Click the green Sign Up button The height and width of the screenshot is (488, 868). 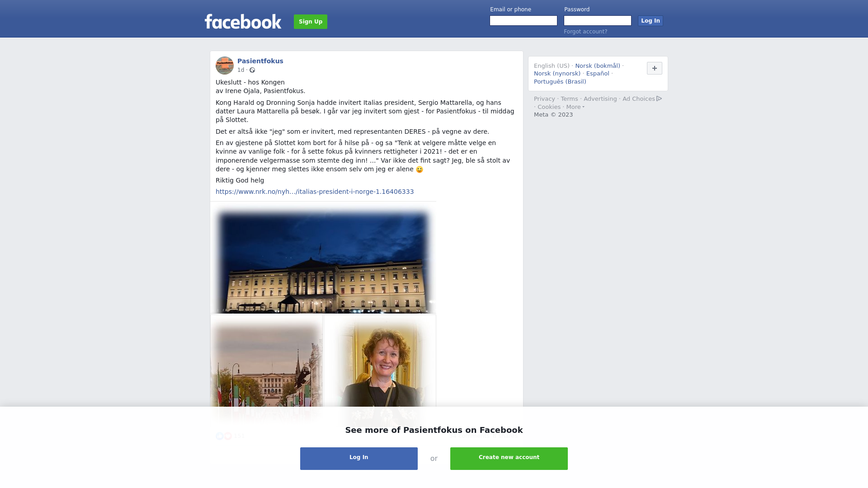coord(311,22)
